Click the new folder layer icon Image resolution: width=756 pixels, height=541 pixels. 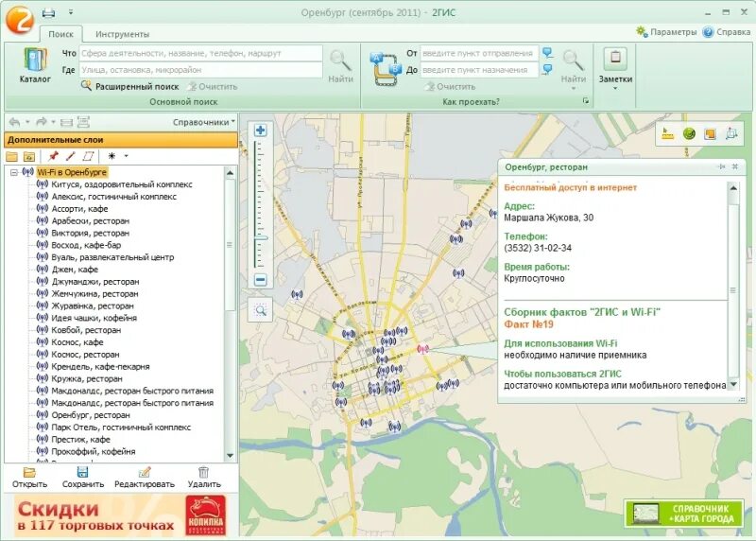(x=11, y=156)
